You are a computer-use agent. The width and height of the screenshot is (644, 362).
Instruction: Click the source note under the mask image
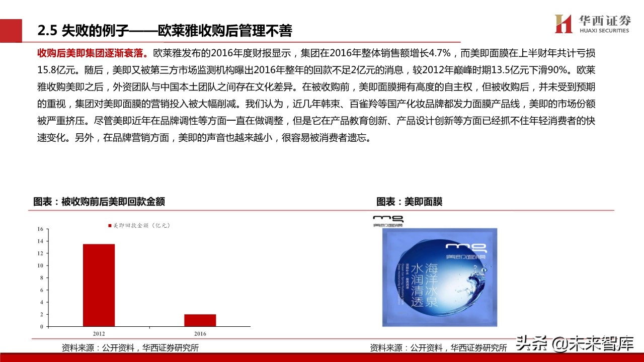click(x=438, y=347)
